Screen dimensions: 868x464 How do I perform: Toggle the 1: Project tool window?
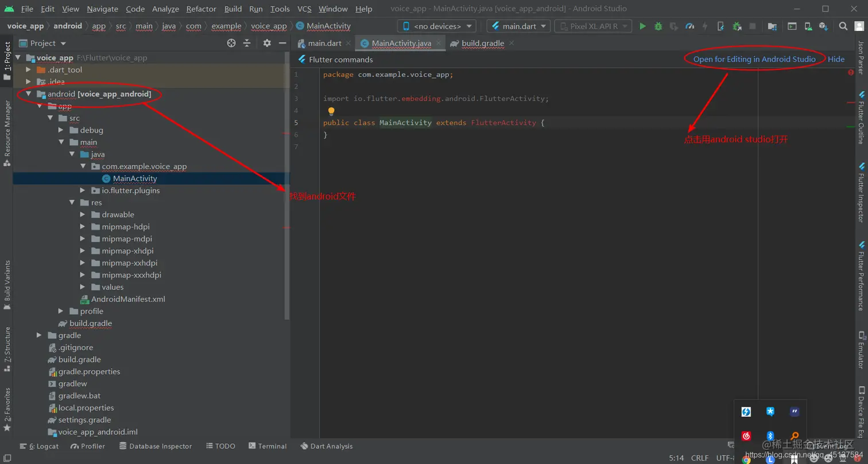[x=7, y=61]
